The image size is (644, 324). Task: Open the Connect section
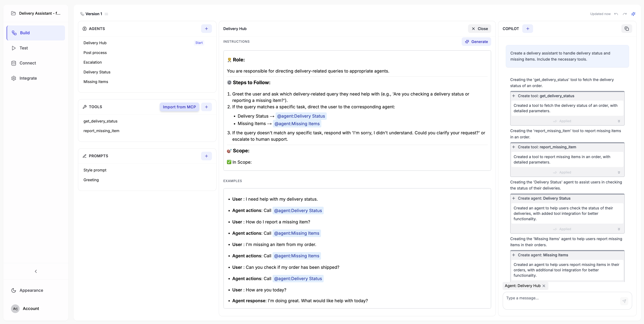28,63
